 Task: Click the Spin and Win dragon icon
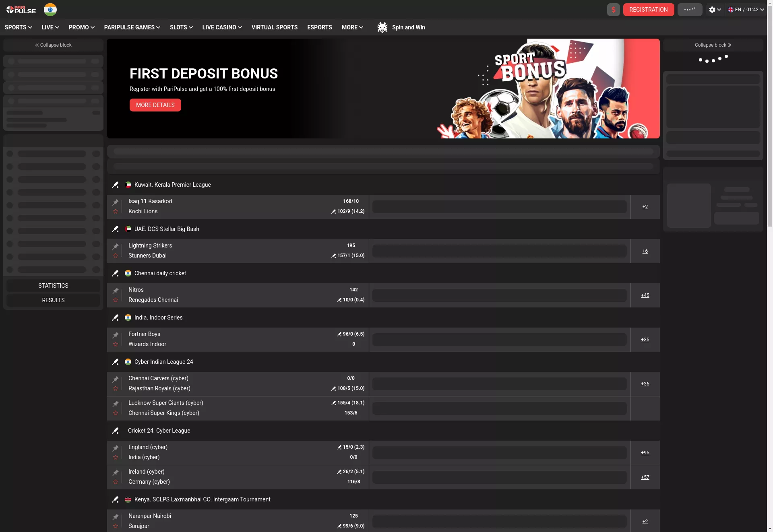coord(382,27)
